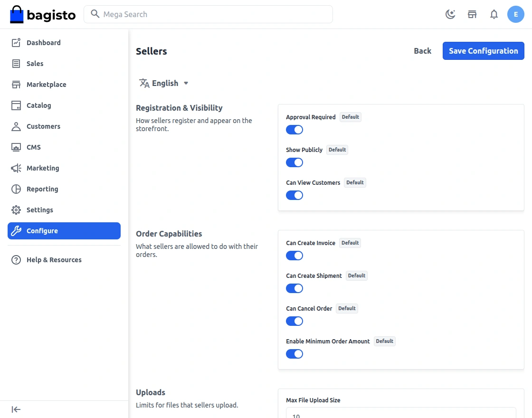532x418 pixels.
Task: Click the Back button
Action: 422,51
